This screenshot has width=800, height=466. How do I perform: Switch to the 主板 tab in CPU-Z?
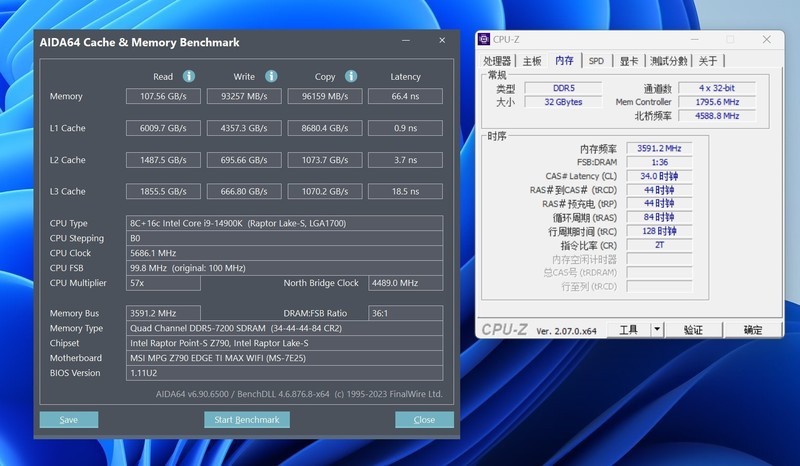coord(532,61)
